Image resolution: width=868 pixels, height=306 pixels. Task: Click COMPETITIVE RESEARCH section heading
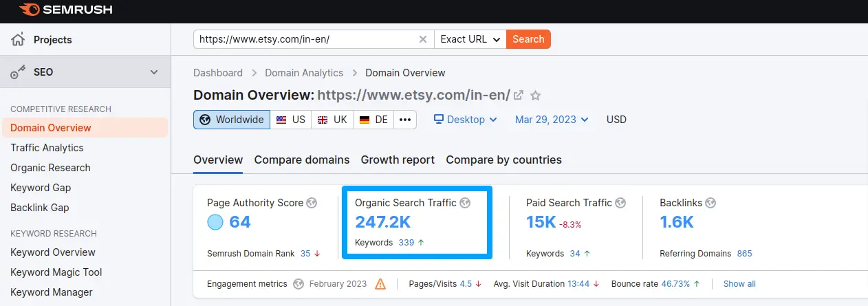pos(61,109)
